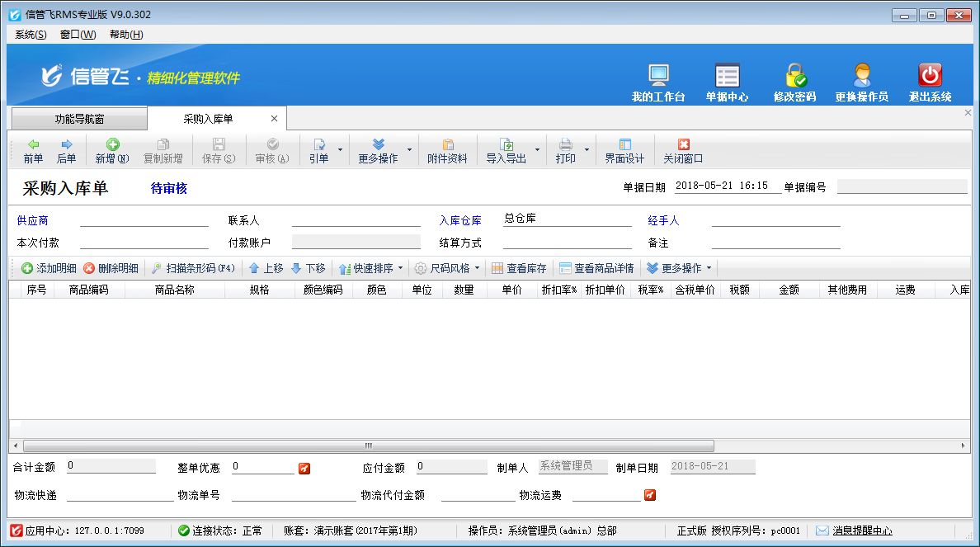Expand 尺码风格 dropdown
Image resolution: width=980 pixels, height=547 pixels.
(x=477, y=268)
